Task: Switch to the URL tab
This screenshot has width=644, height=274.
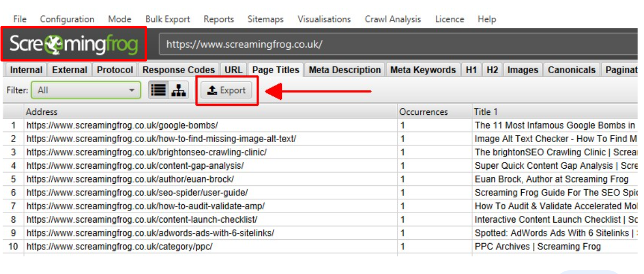Action: pyautogui.click(x=233, y=70)
